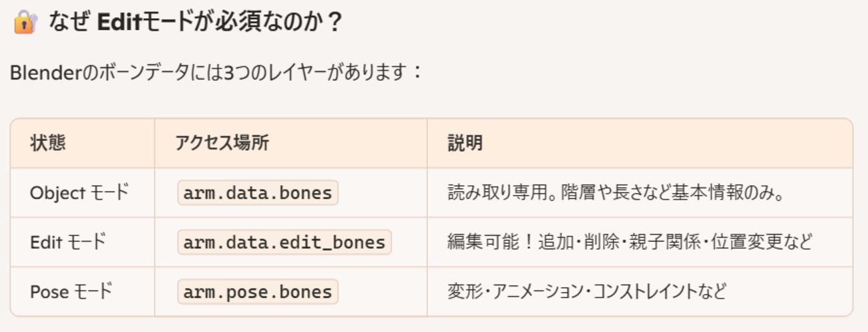This screenshot has width=868, height=332.
Task: Click the bold word Edit in the heading
Action: pyautogui.click(x=117, y=22)
